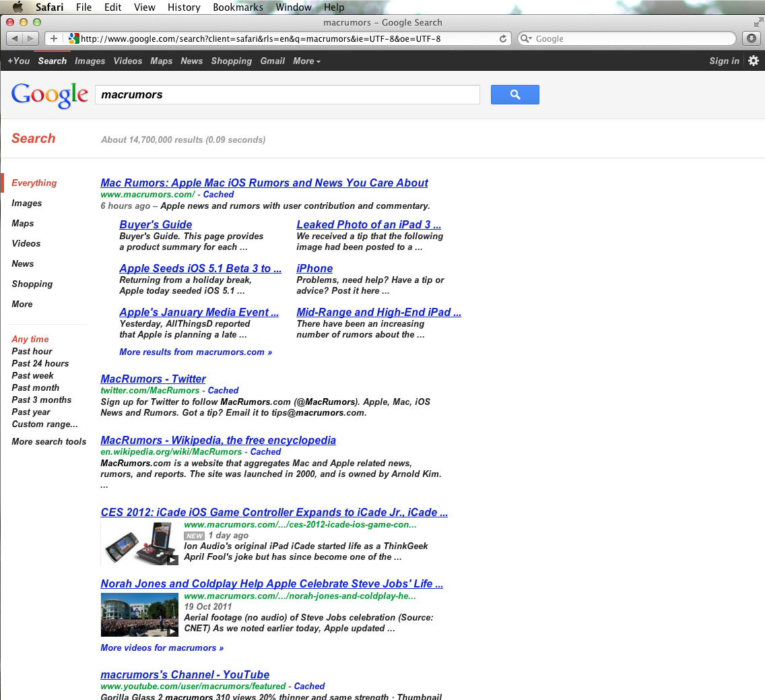Go back with Safari back arrow
765x700 pixels.
tap(15, 38)
